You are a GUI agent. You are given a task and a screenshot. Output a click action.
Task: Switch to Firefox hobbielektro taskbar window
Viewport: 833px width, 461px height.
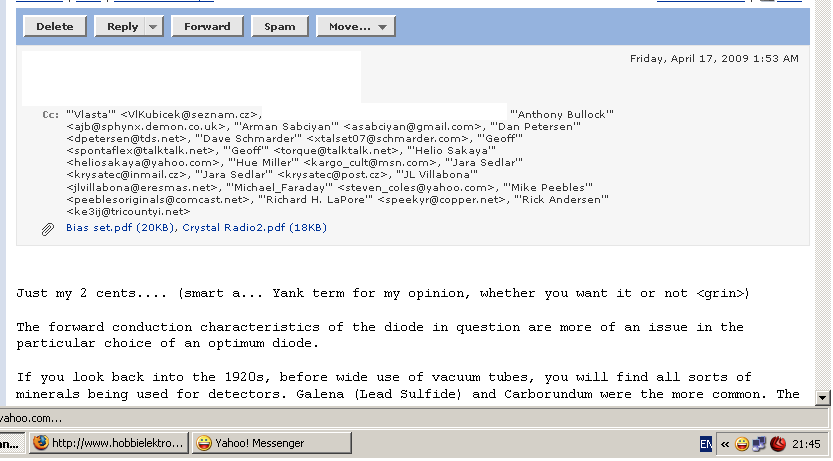(x=107, y=443)
